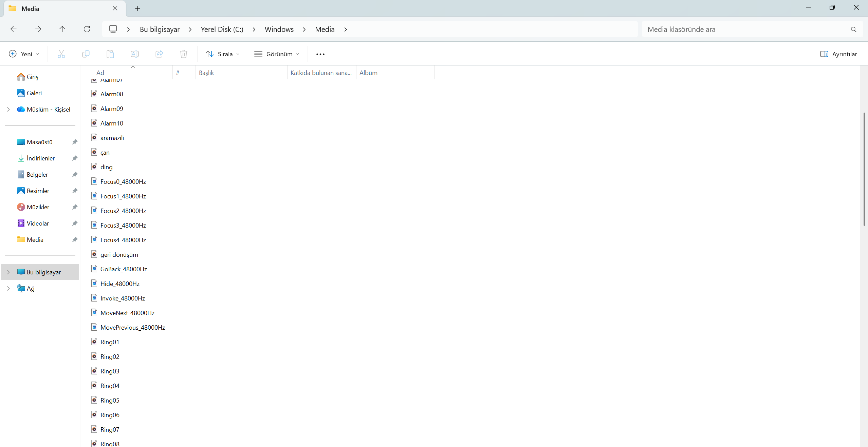868x447 pixels.
Task: Click the Share icon
Action: coord(159,54)
